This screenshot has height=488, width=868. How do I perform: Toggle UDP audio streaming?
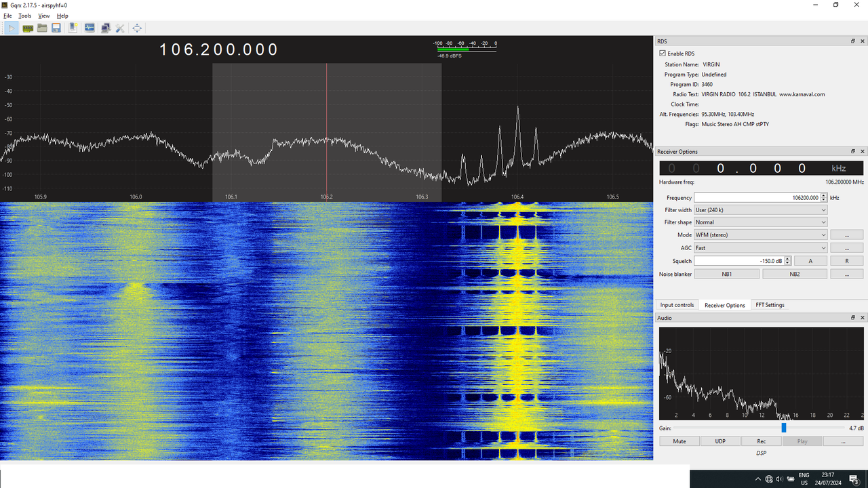(x=720, y=441)
